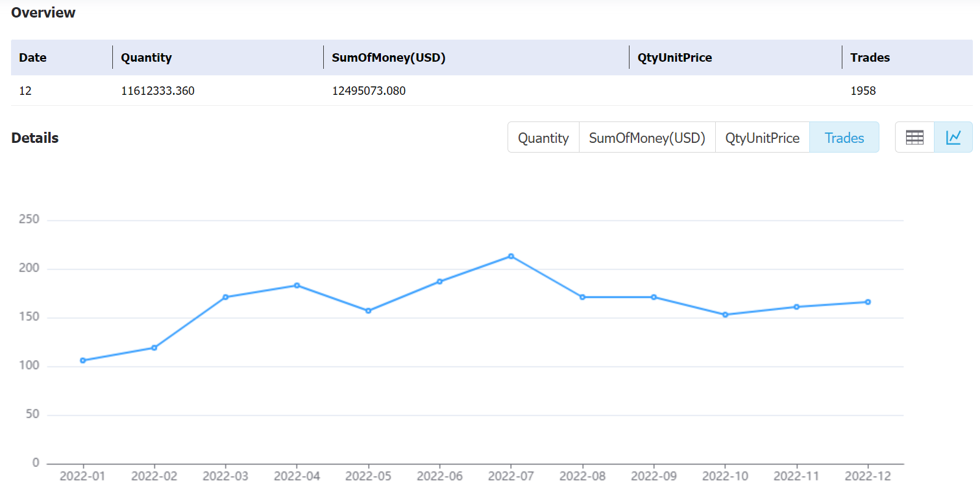
Task: Select the Quantity tab
Action: tap(543, 138)
